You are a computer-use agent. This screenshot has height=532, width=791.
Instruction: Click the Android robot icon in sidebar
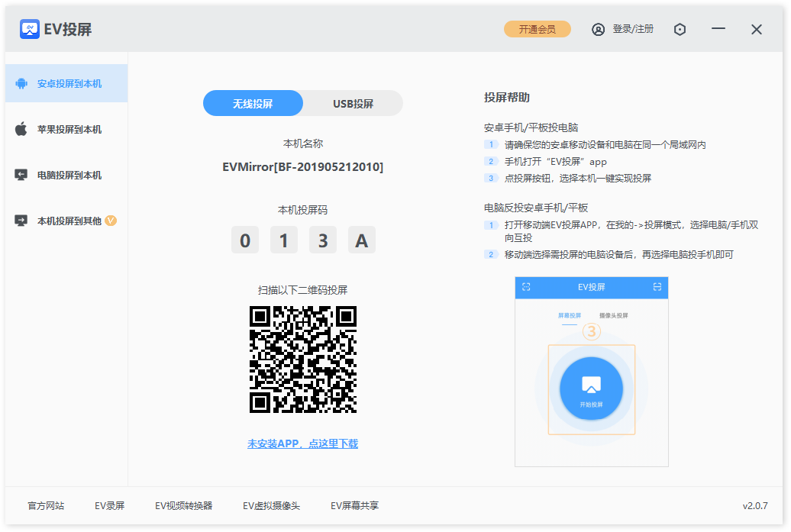(x=21, y=83)
